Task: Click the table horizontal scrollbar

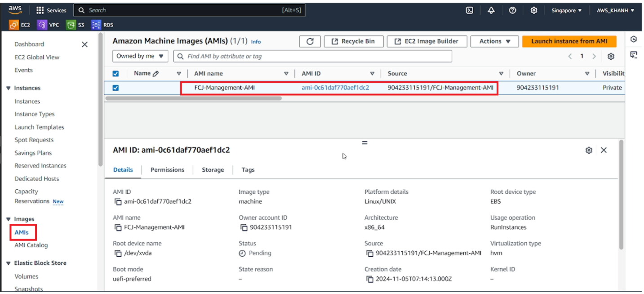Action: point(193,98)
